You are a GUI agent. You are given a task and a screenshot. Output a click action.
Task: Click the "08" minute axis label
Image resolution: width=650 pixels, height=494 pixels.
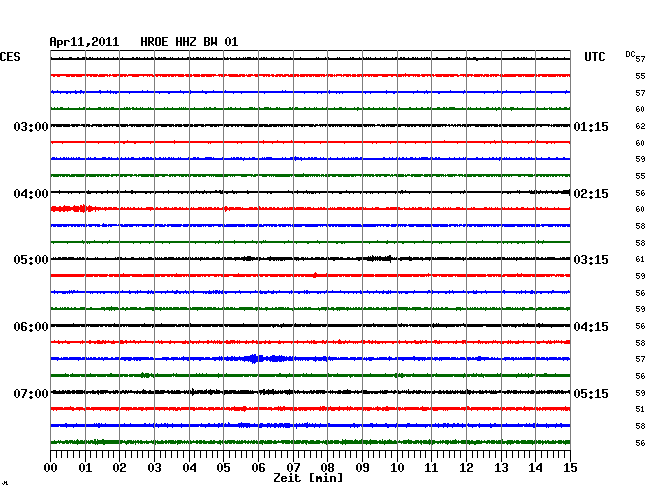click(x=327, y=468)
